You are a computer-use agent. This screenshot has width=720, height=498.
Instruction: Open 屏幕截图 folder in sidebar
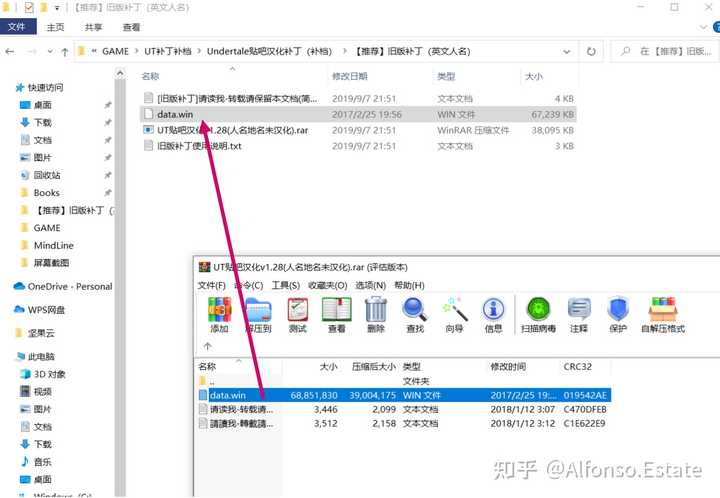(45, 263)
